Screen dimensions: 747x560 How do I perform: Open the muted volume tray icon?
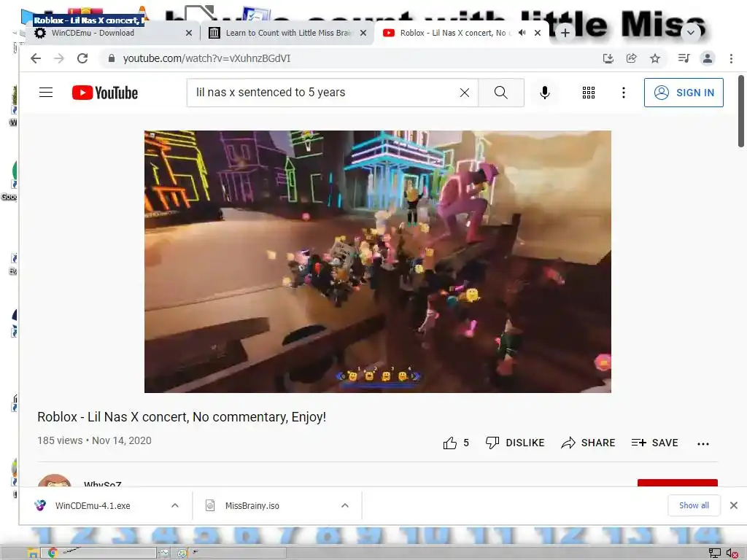[732, 553]
